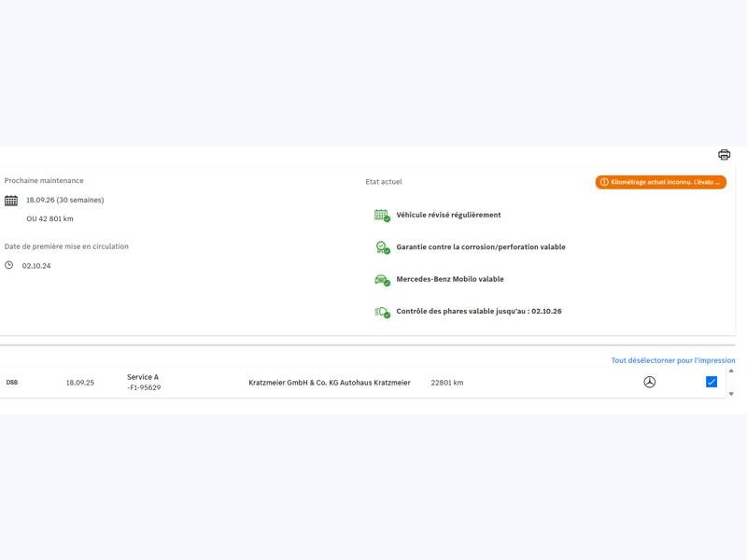Click the Kratzmeier GmbH dealer name
The image size is (747, 560).
(x=329, y=383)
